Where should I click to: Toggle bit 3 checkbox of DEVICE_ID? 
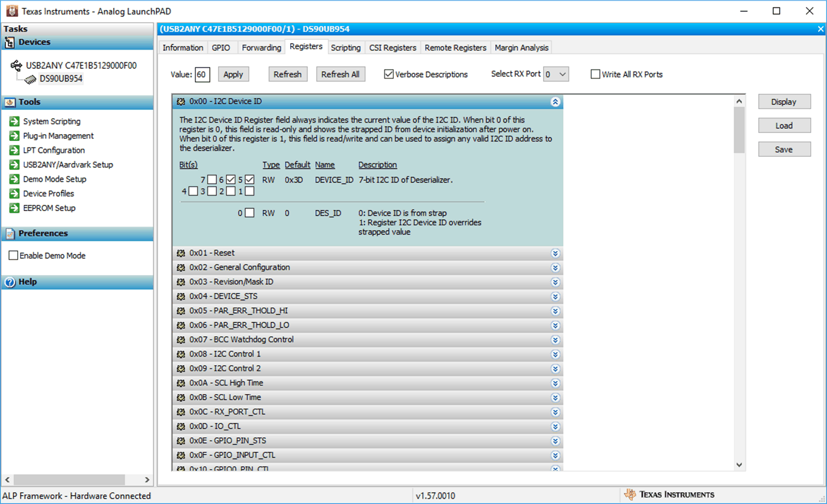(x=212, y=191)
